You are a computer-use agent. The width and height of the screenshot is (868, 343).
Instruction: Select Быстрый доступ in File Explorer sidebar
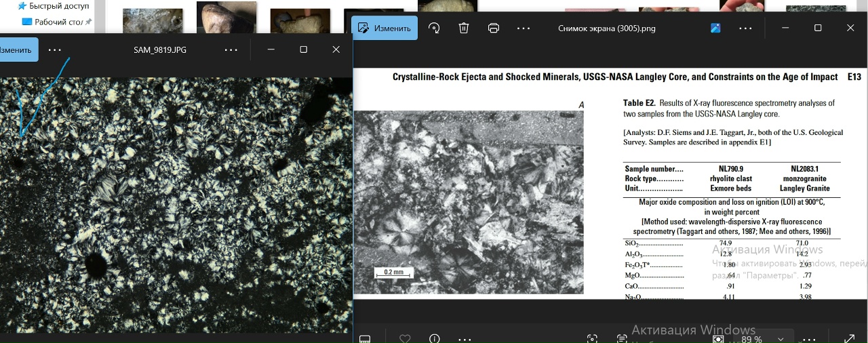pos(58,6)
